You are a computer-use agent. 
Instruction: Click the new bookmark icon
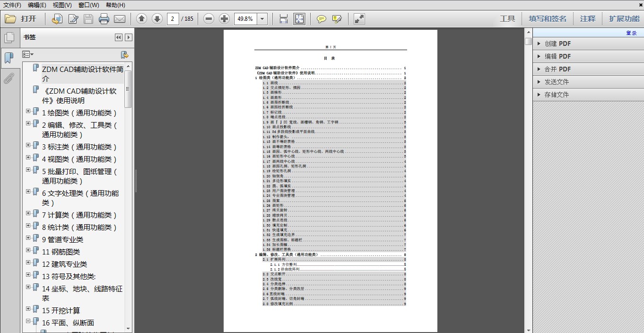(x=125, y=55)
